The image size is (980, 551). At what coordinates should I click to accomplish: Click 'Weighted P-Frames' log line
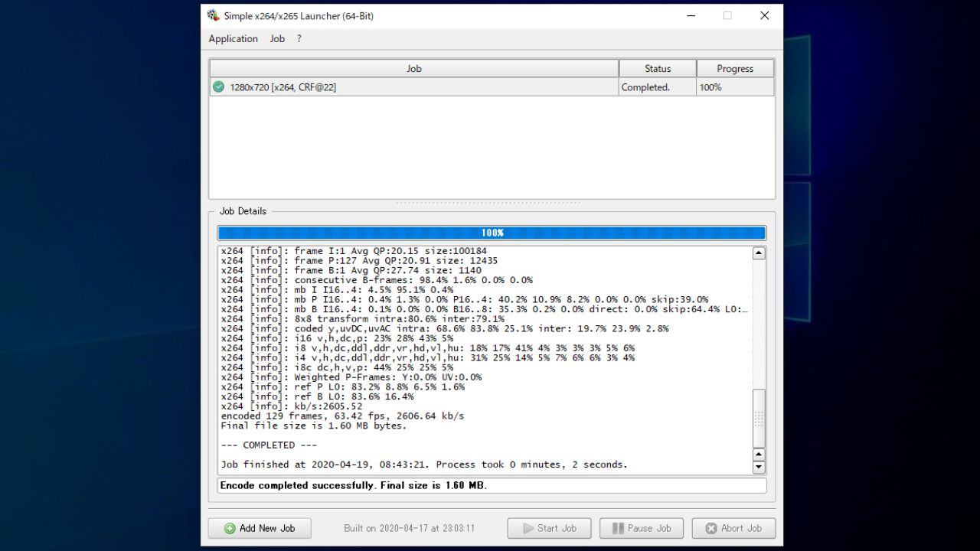351,377
